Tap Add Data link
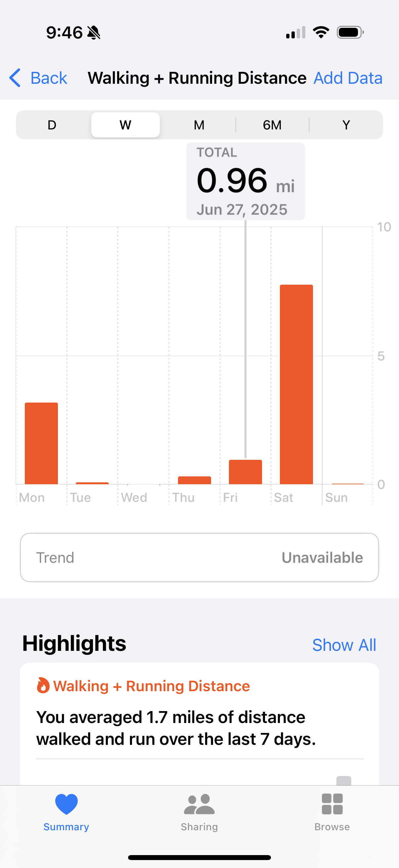The image size is (399, 868). (348, 78)
